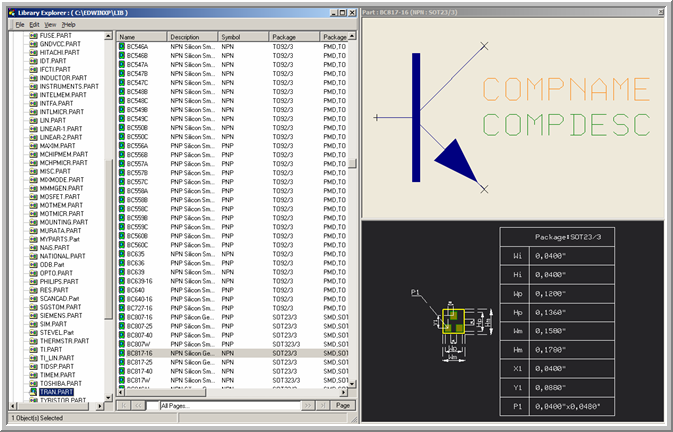Screen dimensions: 673x432
Task: Click the Package:SOT23/3 table header
Action: (558, 237)
